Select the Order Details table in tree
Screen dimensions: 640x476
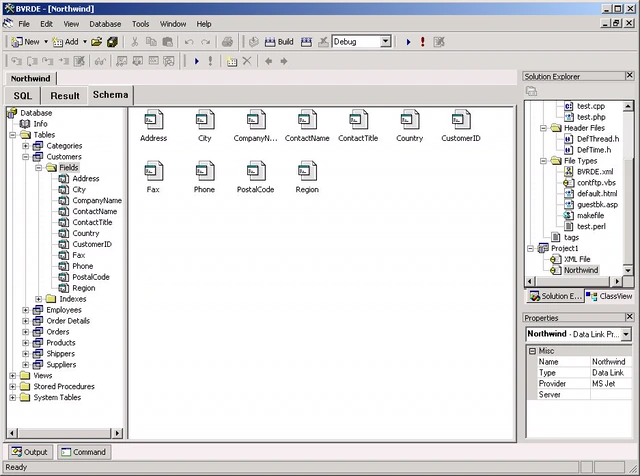coord(68,321)
